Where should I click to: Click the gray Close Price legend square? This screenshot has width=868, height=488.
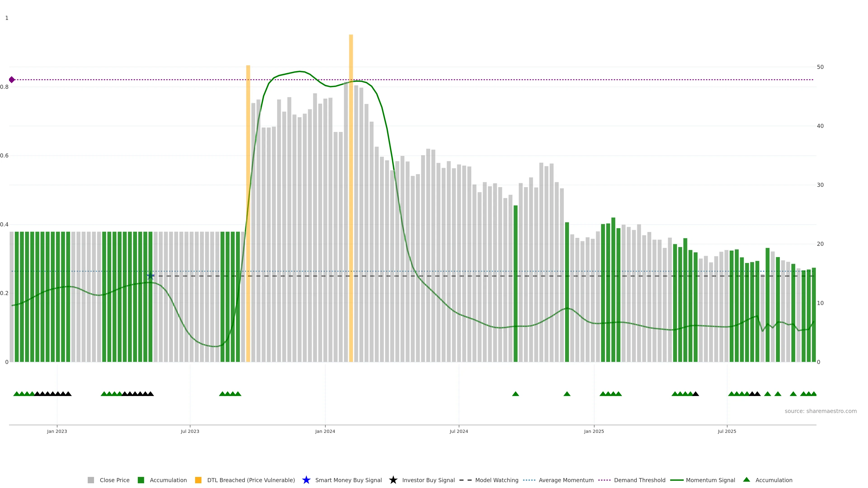[x=91, y=480]
